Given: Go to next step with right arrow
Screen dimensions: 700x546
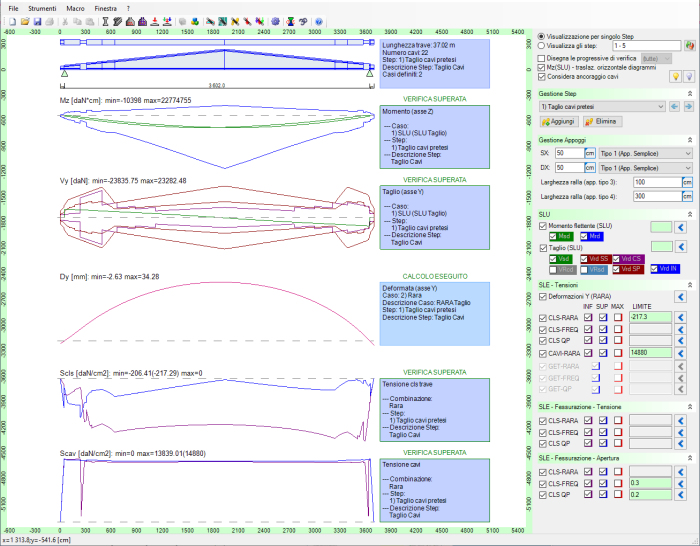Looking at the screenshot, I should pos(689,106).
